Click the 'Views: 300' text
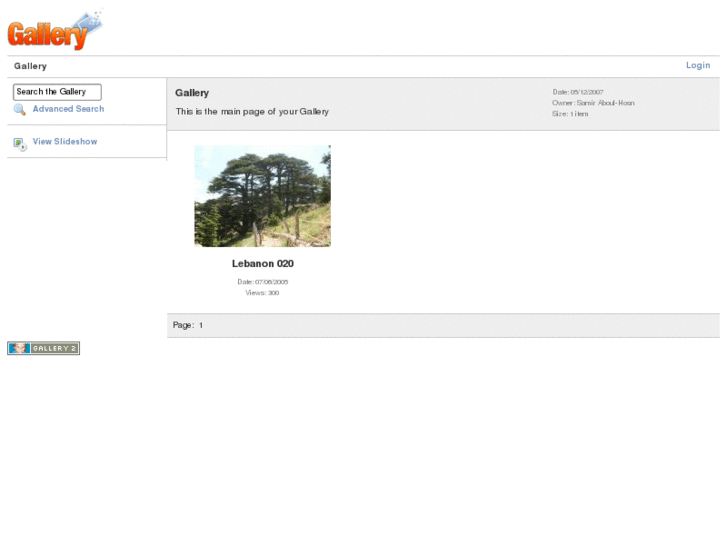 coord(262,293)
